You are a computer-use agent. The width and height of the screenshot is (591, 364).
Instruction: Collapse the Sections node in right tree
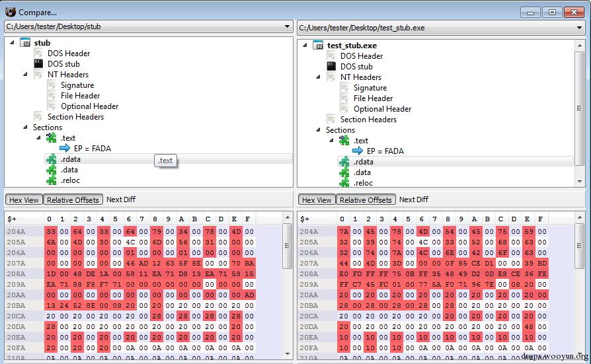click(318, 130)
